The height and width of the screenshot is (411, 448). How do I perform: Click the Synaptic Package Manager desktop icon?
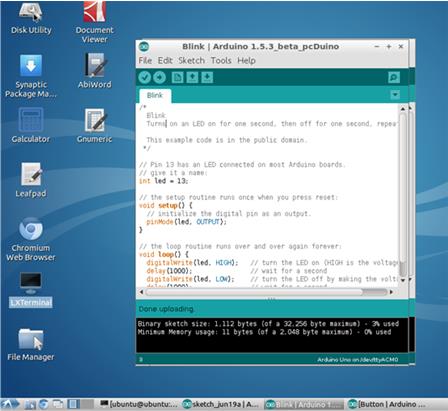(31, 76)
